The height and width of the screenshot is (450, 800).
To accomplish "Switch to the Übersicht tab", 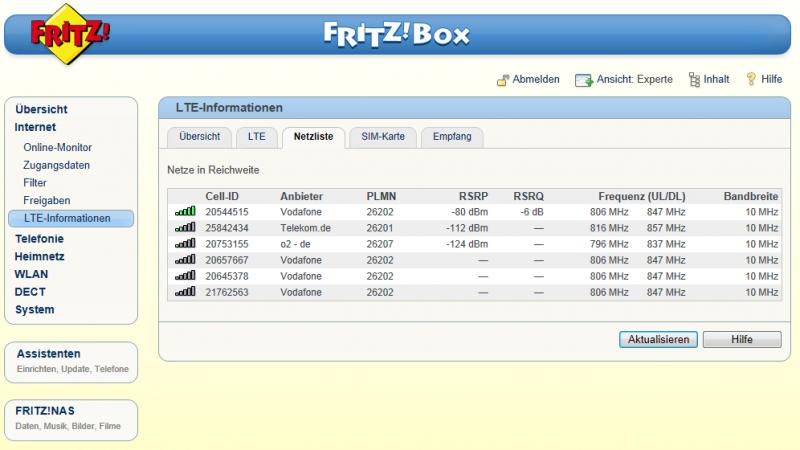I will click(199, 137).
